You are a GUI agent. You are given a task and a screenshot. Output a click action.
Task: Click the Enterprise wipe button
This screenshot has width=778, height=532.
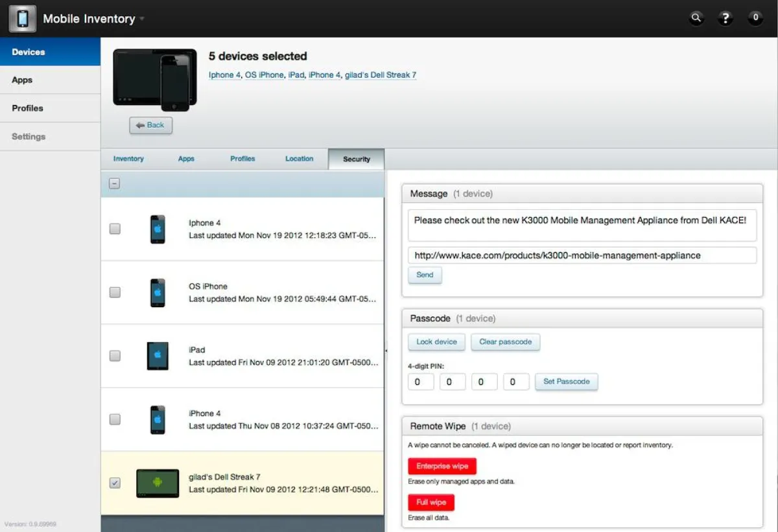[x=442, y=466]
